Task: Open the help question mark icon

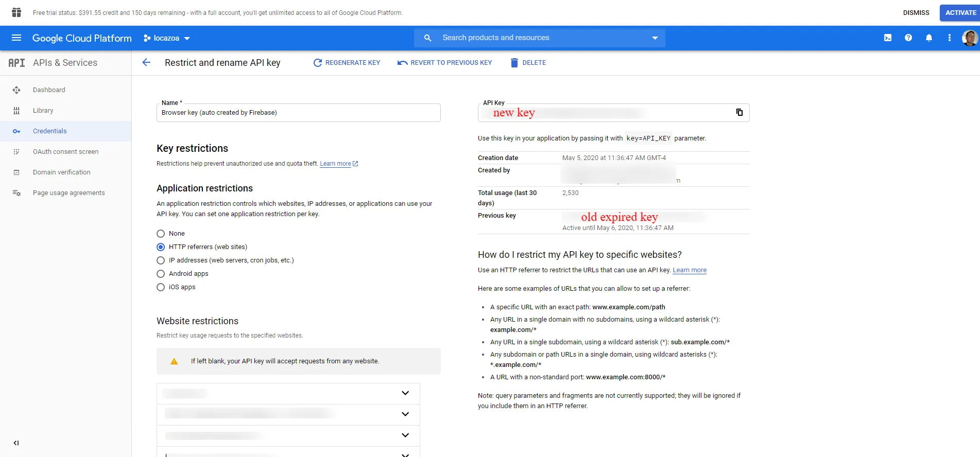Action: point(908,38)
